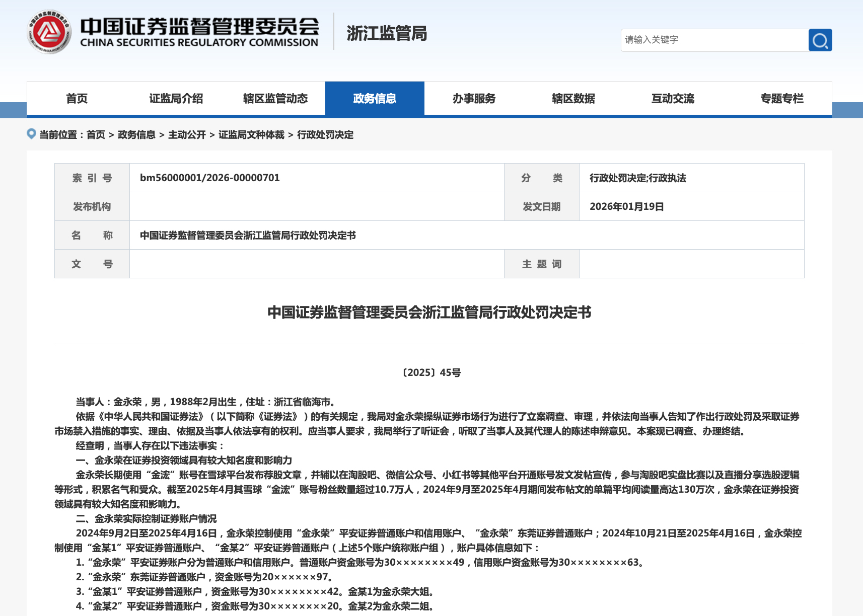Click the magnifier search icon
Screen dimensions: 863x616
click(x=820, y=40)
